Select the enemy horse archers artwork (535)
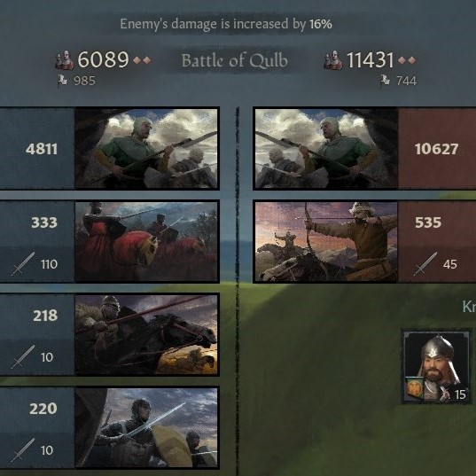Image resolution: width=476 pixels, height=476 pixels. coord(326,242)
